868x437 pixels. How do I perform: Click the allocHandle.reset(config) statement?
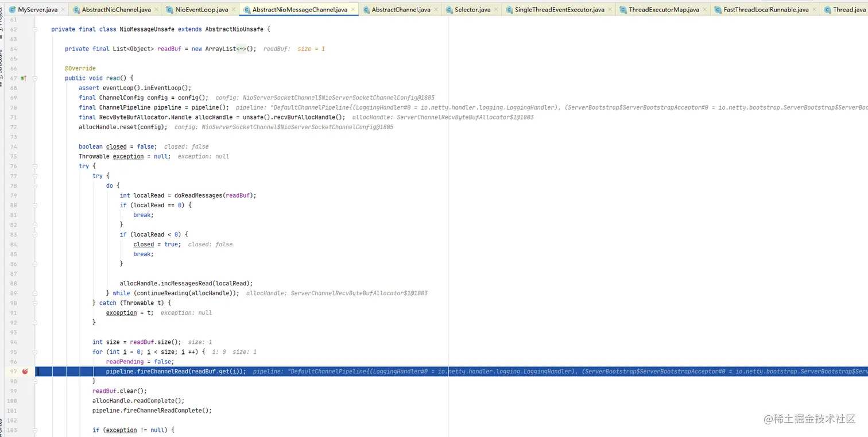point(123,127)
